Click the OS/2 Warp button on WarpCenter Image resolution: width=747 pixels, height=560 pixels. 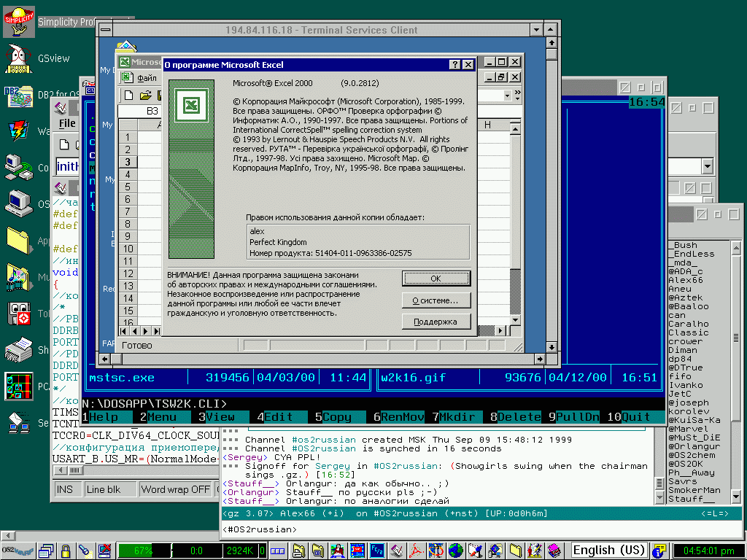click(18, 551)
